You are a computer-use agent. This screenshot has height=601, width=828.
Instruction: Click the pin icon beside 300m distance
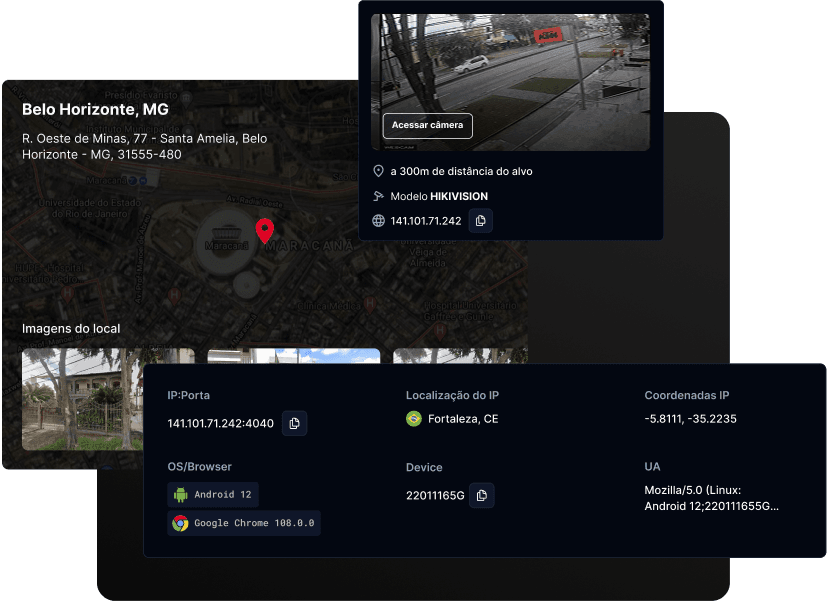[x=378, y=171]
